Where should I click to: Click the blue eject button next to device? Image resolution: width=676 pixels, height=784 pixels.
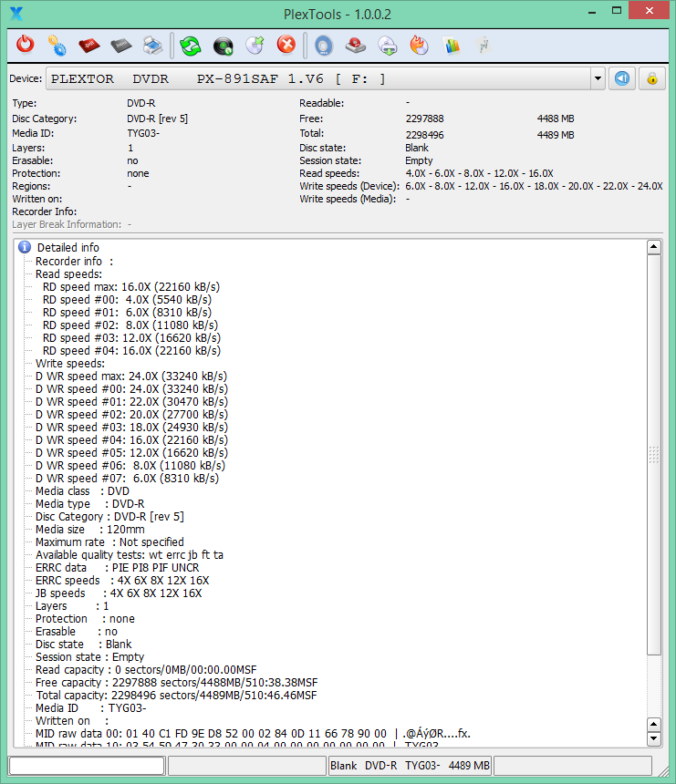pyautogui.click(x=622, y=78)
